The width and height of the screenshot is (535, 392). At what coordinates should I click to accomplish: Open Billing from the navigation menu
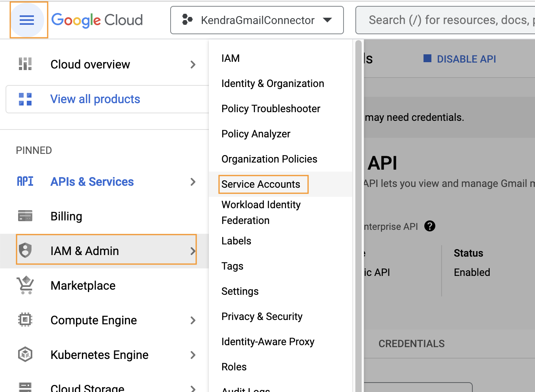[x=66, y=216]
